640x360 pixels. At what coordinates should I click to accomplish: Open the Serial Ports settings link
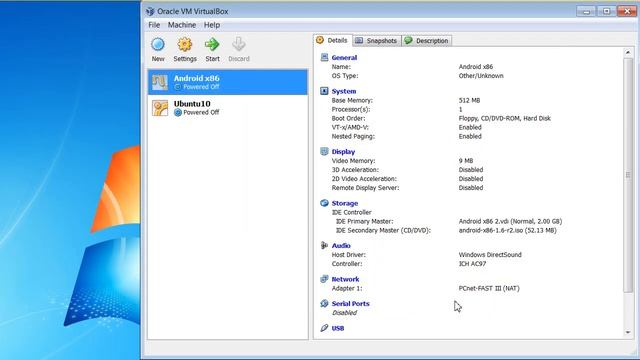[x=350, y=304]
